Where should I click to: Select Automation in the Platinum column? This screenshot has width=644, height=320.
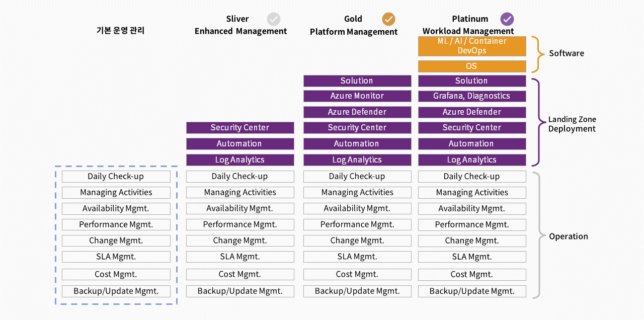coord(472,144)
